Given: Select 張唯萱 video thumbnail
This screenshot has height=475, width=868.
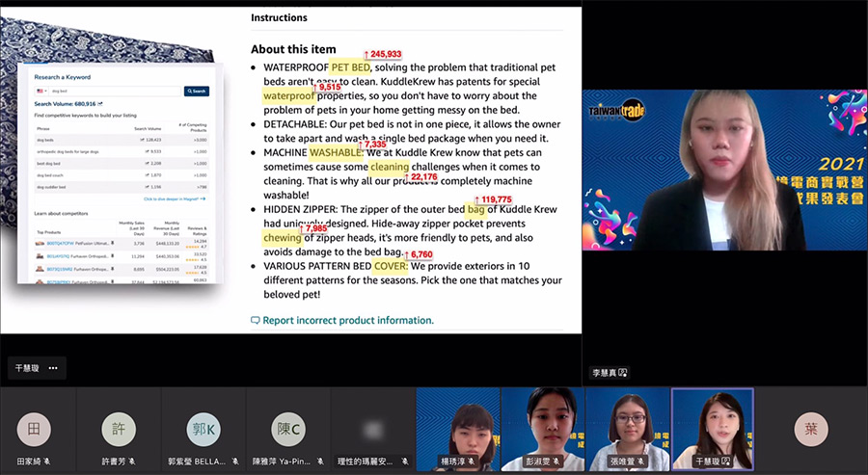Looking at the screenshot, I should click(x=628, y=429).
